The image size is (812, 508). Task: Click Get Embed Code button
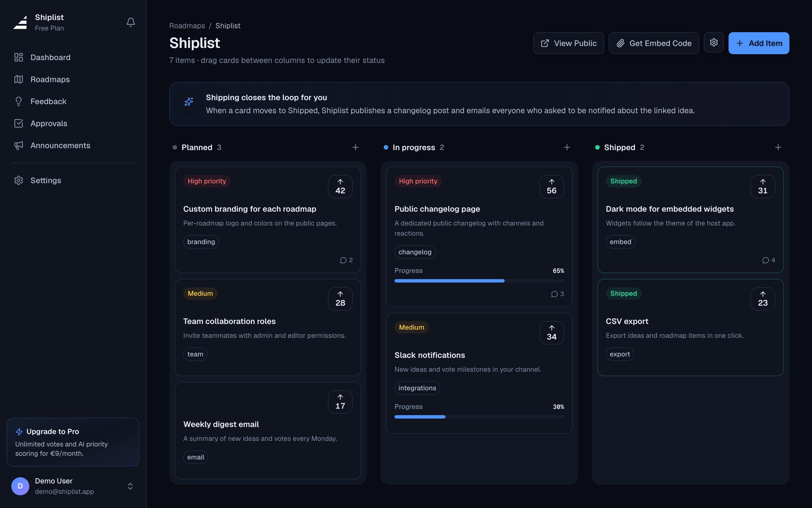[x=654, y=43]
